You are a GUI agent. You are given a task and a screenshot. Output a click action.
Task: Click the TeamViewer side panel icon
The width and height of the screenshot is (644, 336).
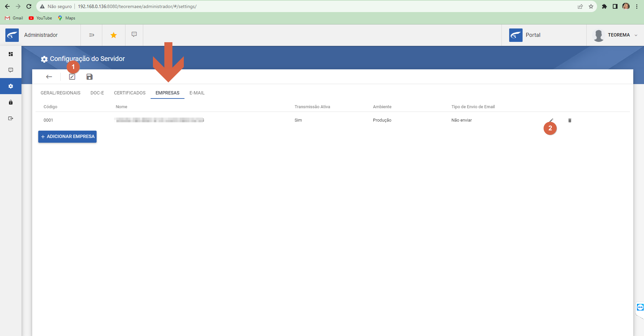coord(640,307)
